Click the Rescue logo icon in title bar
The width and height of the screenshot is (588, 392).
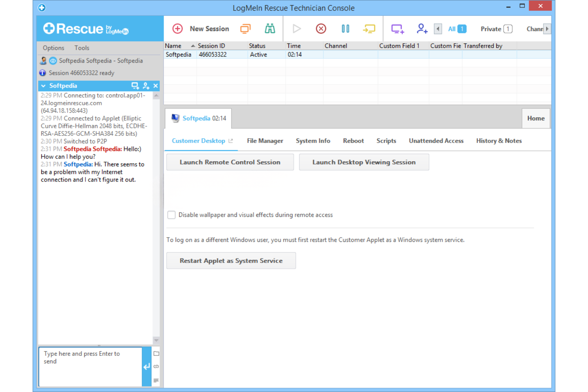pyautogui.click(x=42, y=8)
